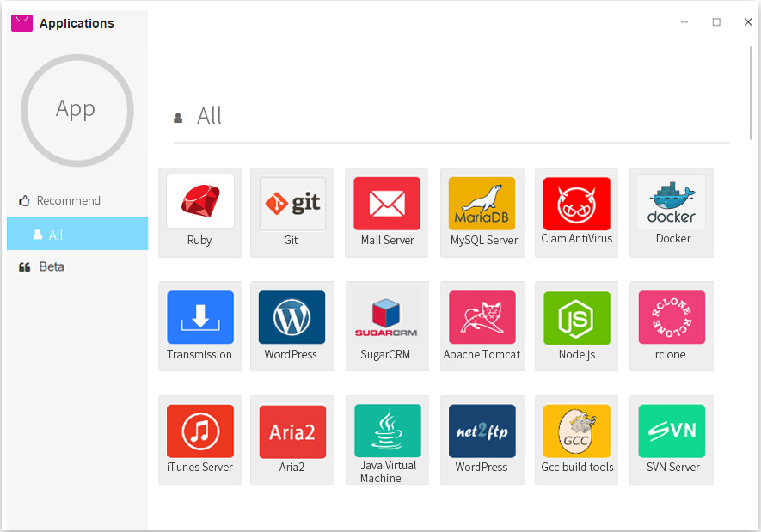
Task: Open the Clam AntiVirus icon
Action: (577, 203)
